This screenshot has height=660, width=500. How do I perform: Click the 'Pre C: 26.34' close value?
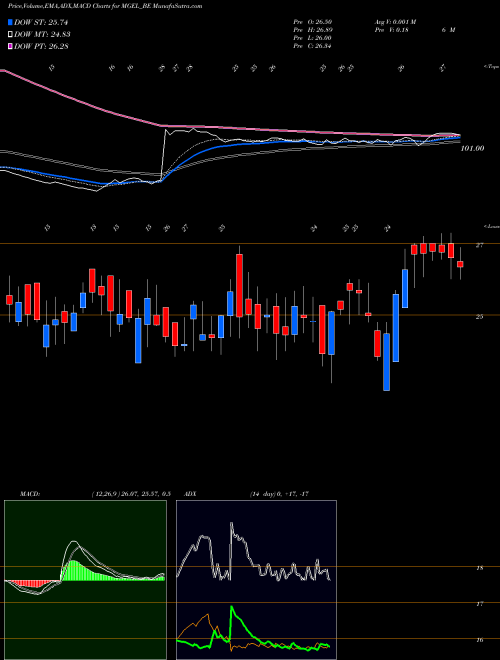pos(312,46)
